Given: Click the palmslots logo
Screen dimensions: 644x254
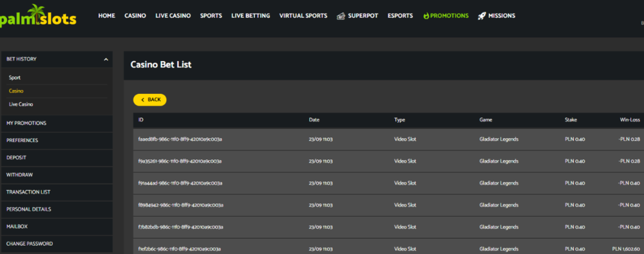Looking at the screenshot, I should point(38,15).
